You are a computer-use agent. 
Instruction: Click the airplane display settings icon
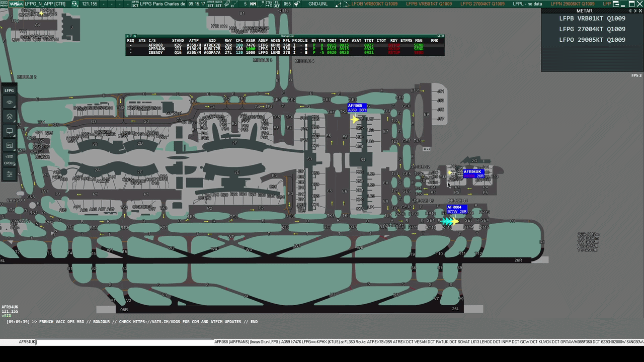[x=227, y=4]
